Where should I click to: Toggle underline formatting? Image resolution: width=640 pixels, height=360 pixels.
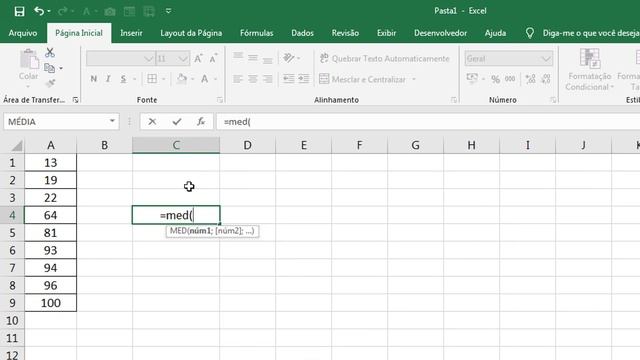123,79
